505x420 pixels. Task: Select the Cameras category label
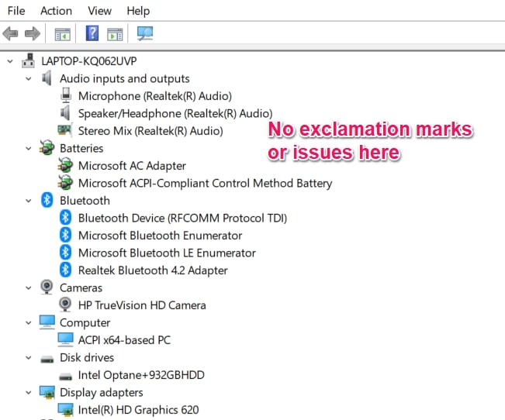81,287
